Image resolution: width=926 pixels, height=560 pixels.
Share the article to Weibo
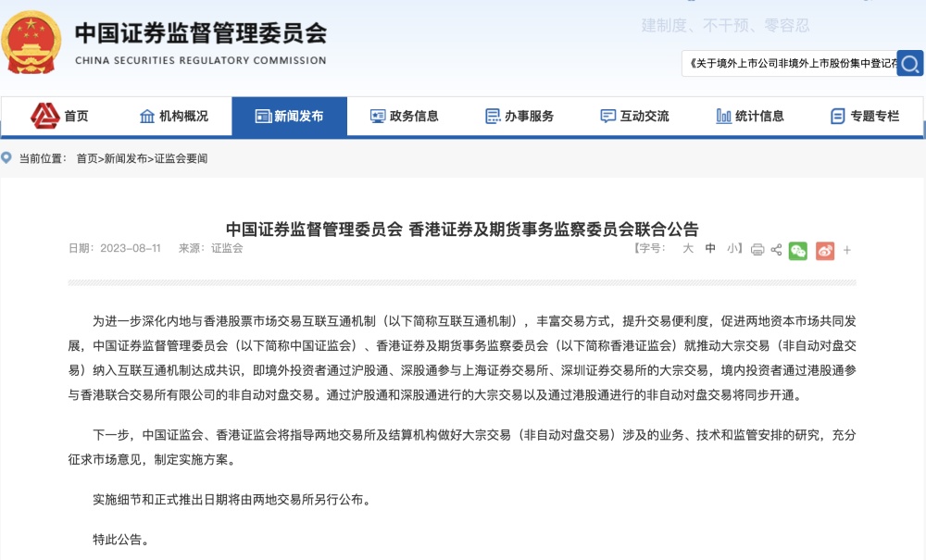[824, 250]
